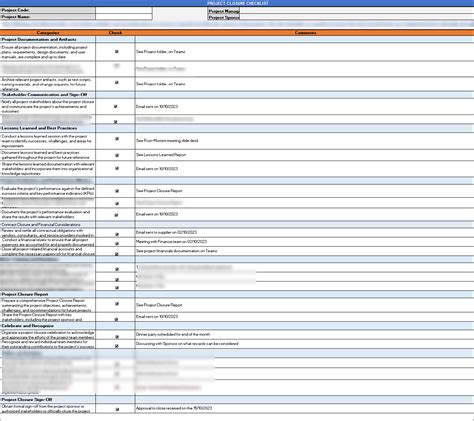Uncheck the Conduct a lessons learned session box
The height and width of the screenshot is (421, 474).
pos(117,139)
